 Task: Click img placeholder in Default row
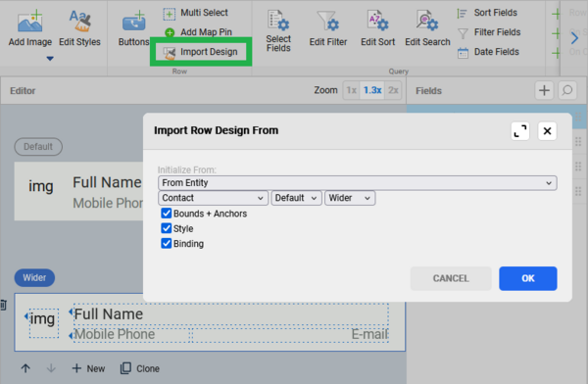pyautogui.click(x=41, y=186)
